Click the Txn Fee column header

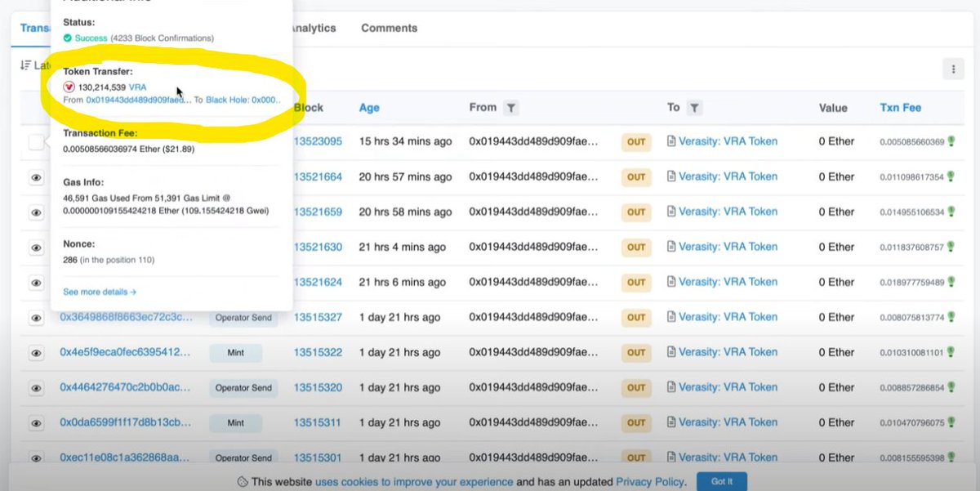coord(901,108)
